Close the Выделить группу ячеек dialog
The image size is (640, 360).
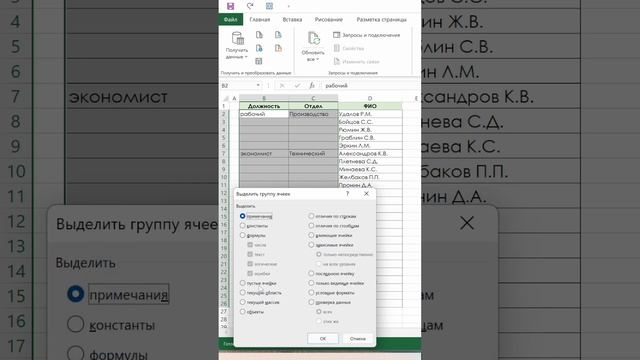(366, 194)
